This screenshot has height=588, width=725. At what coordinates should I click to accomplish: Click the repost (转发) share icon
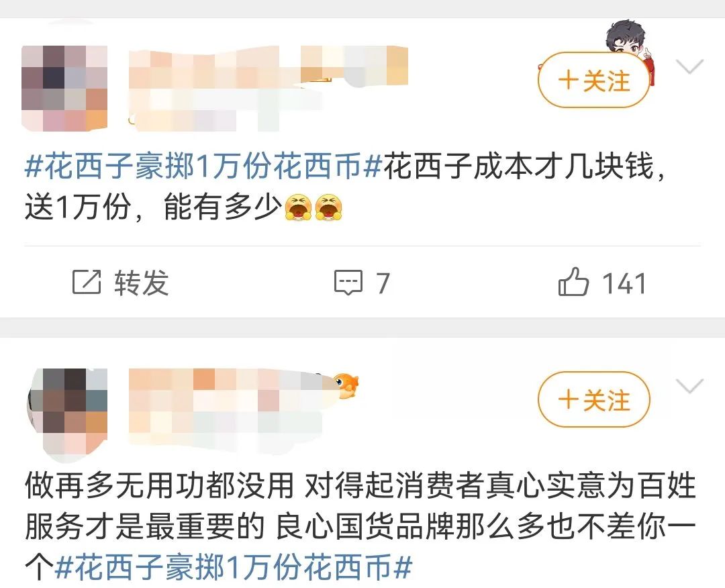click(x=87, y=281)
